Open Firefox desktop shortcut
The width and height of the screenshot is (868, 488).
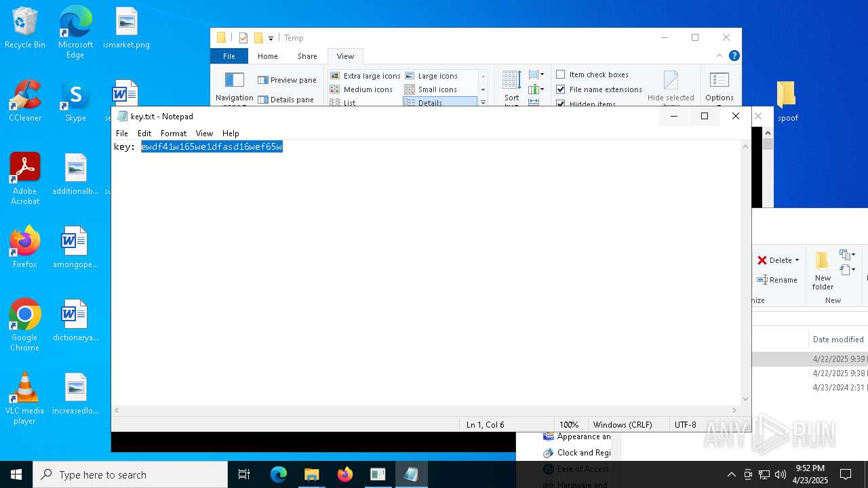pos(25,247)
